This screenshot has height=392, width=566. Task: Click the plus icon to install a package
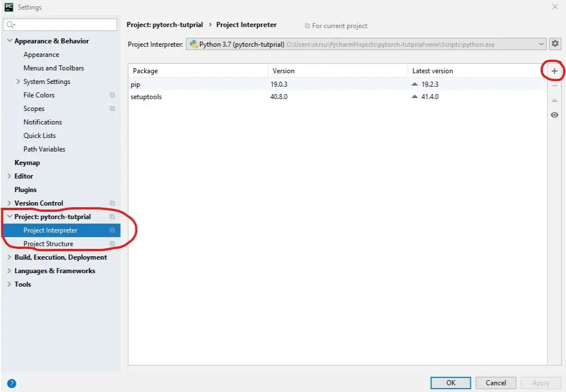coord(554,71)
